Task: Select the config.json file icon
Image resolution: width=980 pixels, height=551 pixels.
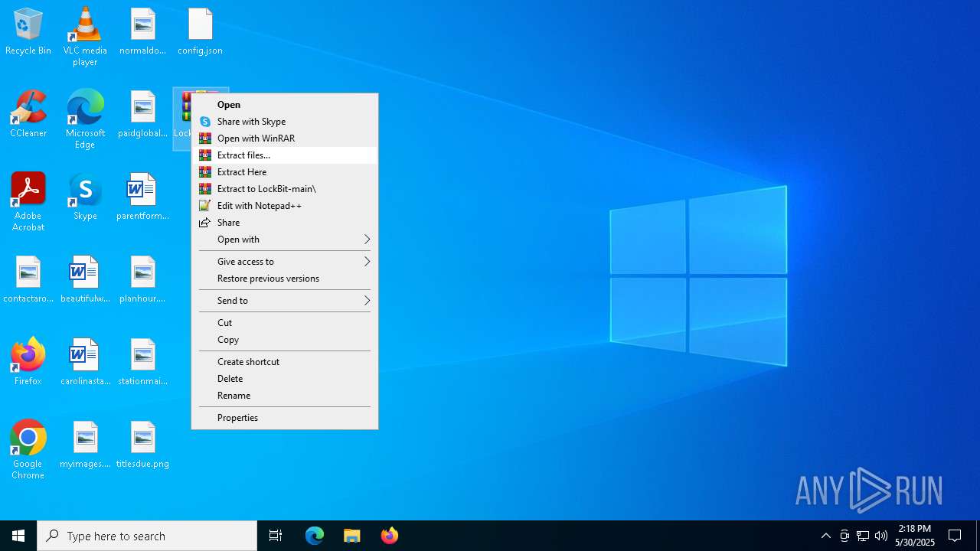Action: click(x=200, y=32)
